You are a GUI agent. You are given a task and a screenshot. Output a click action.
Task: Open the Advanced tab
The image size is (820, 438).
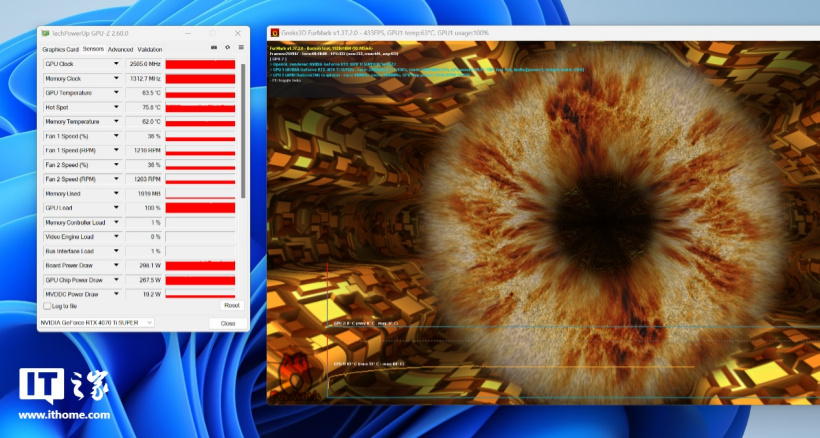pyautogui.click(x=120, y=48)
